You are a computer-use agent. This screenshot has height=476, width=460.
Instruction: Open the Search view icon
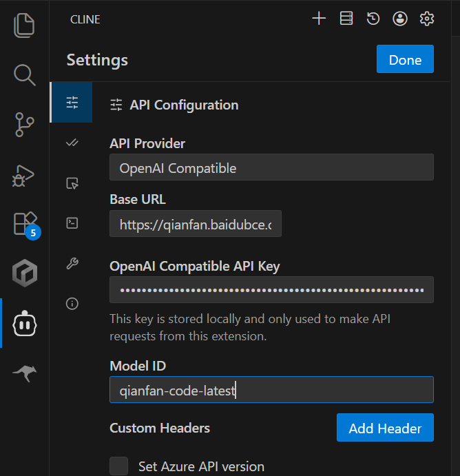(x=24, y=75)
